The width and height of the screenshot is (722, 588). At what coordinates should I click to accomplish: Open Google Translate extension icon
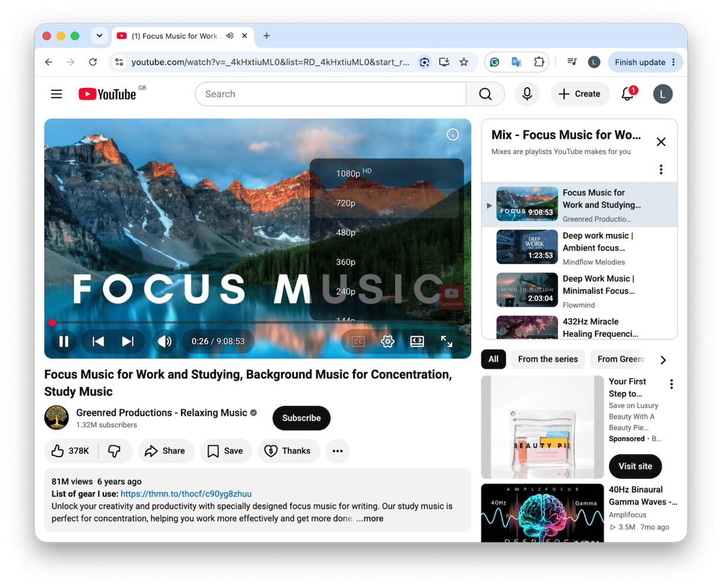517,62
